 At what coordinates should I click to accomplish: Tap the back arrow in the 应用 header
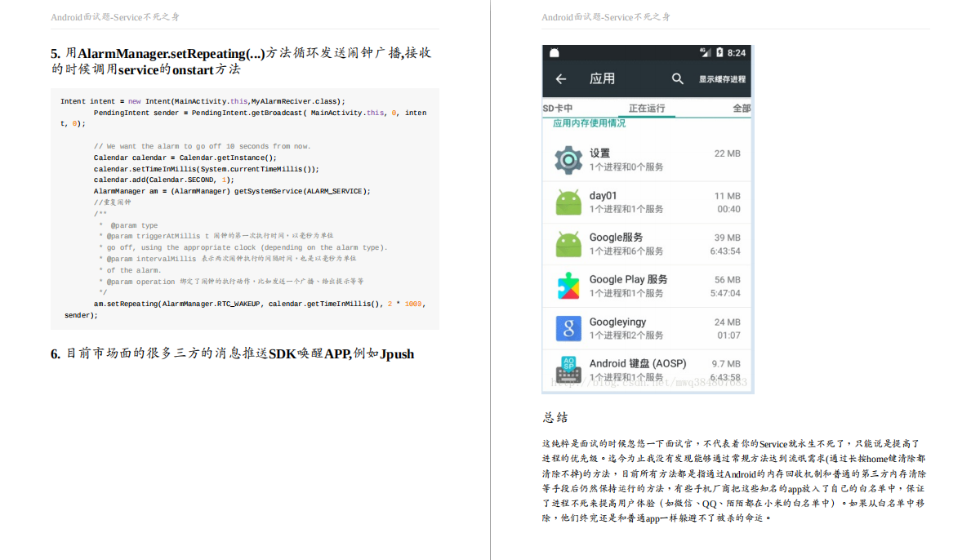[560, 79]
